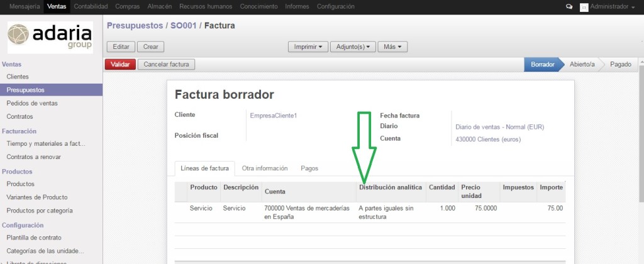Screen dimensions: 644x264
Task: Click the Producto column header
Action: point(203,192)
